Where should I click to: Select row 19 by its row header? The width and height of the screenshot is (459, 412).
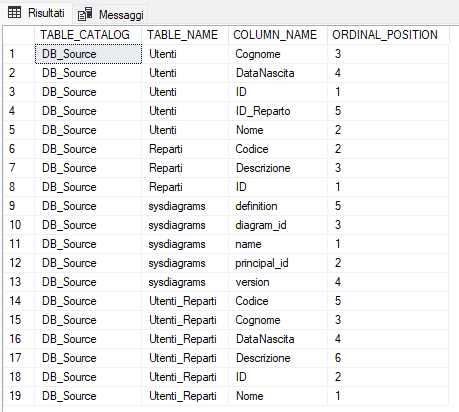(x=19, y=396)
